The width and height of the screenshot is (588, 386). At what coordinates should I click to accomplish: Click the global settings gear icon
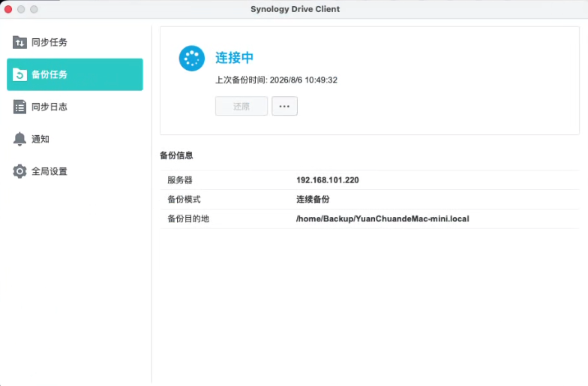(19, 171)
